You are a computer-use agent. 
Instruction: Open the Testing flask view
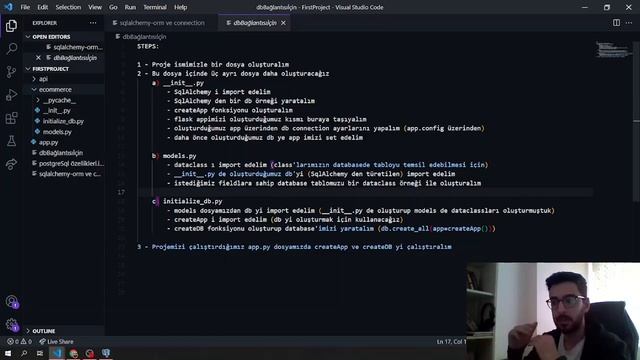11,141
